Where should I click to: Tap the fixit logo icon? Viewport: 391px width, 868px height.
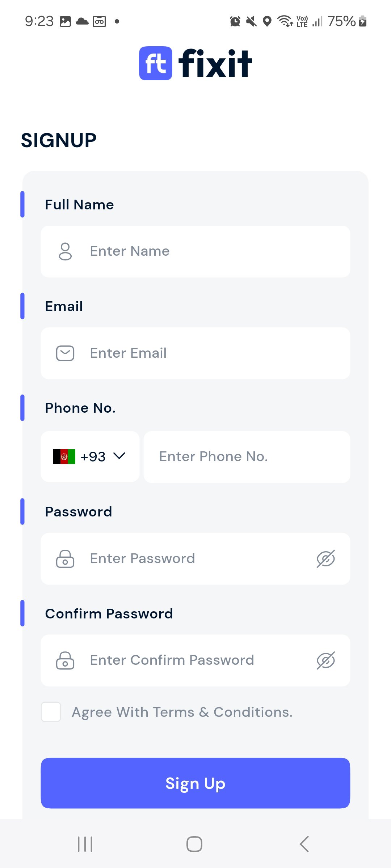[156, 63]
